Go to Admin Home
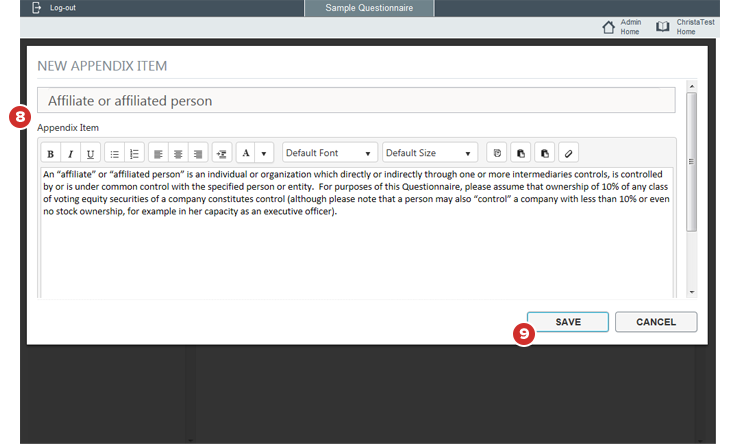 pos(621,27)
